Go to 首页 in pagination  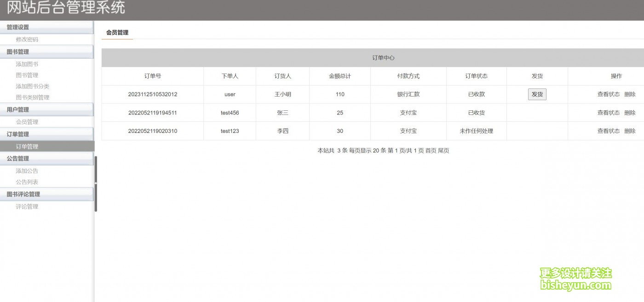coord(431,151)
